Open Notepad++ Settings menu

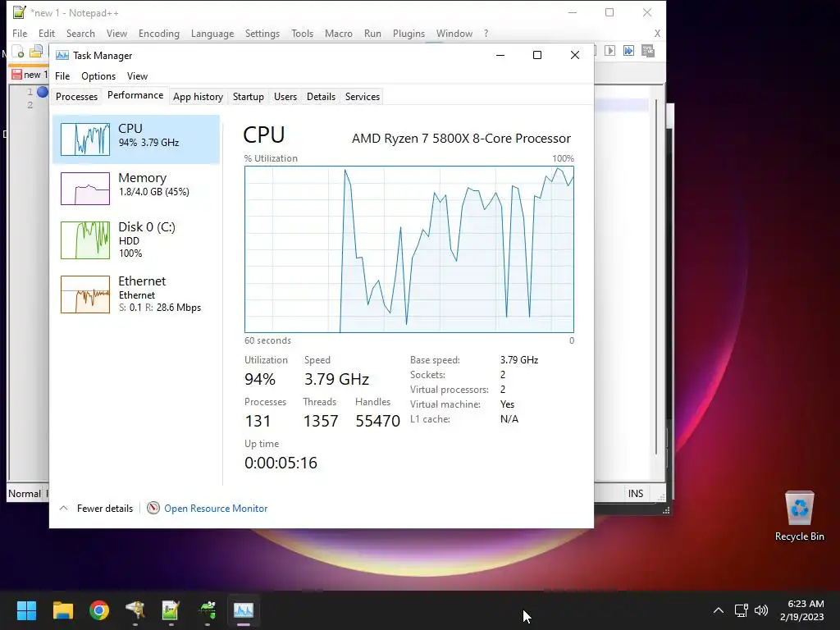click(262, 33)
